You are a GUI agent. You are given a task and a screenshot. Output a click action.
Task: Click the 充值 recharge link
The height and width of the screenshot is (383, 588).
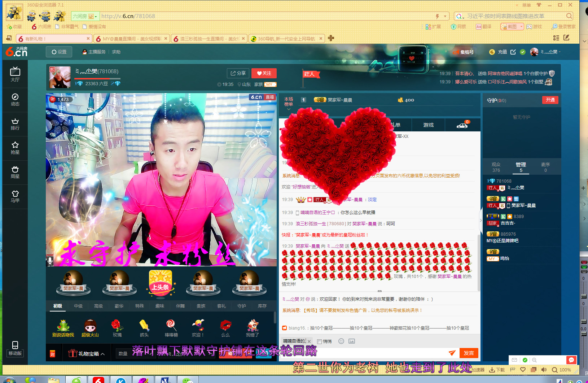click(502, 52)
